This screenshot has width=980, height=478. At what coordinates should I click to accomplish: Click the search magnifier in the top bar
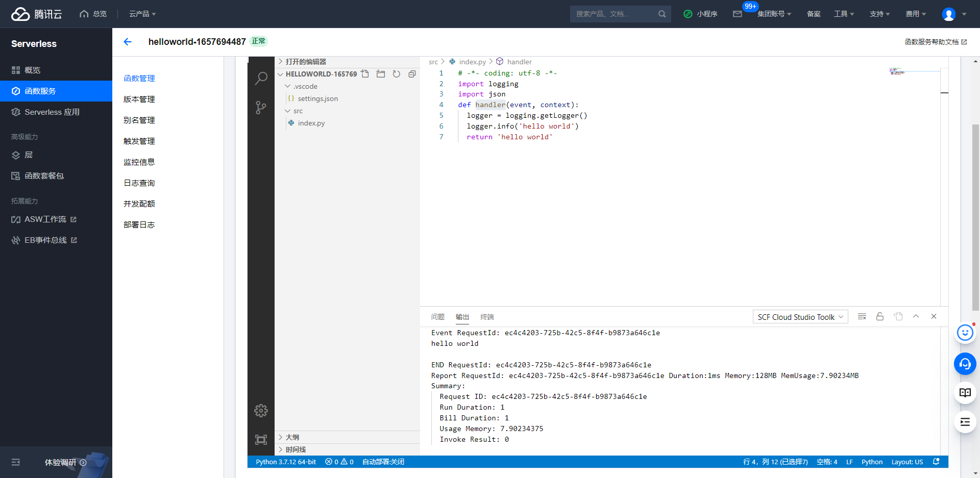point(662,14)
